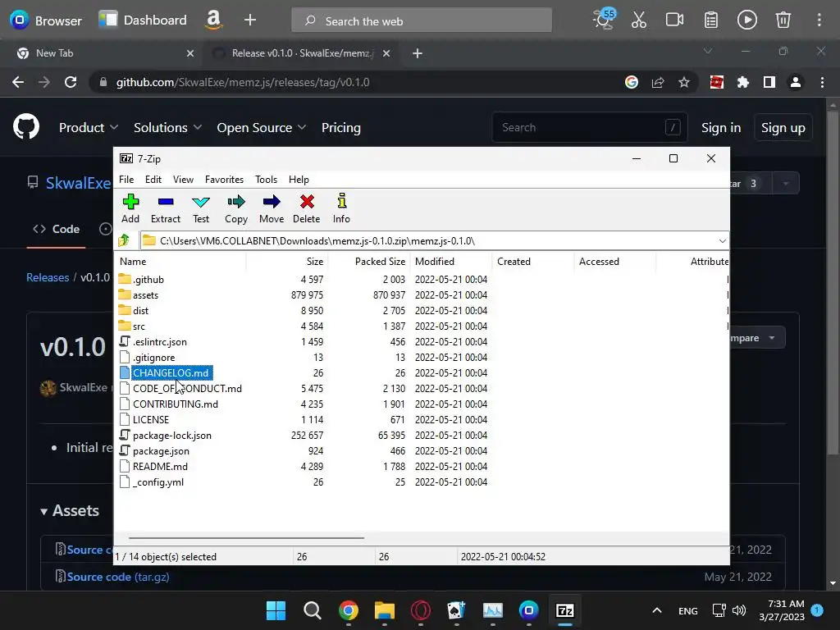The image size is (840, 630).
Task: Close the Release v0.1.0 tab
Action: (x=386, y=53)
